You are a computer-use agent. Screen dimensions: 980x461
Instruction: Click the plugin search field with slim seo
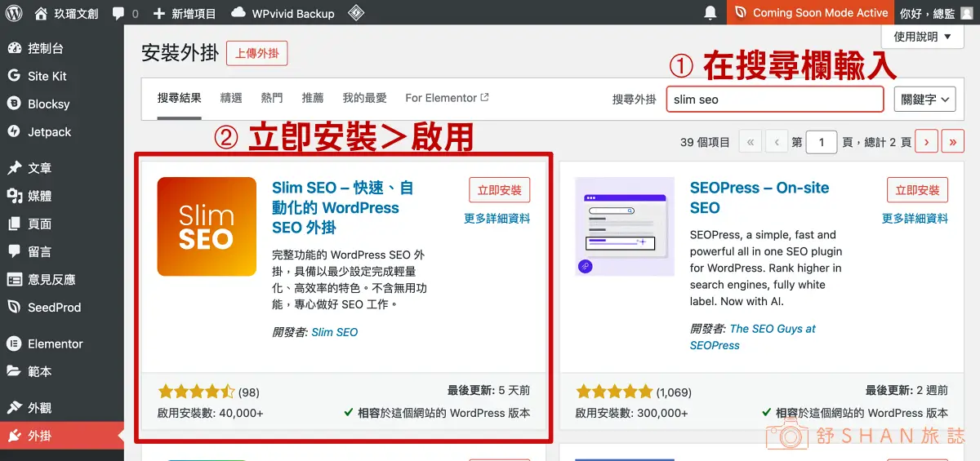[x=775, y=100]
